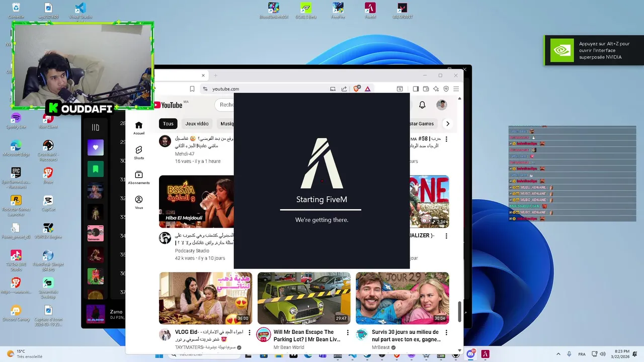This screenshot has width=644, height=362.
Task: Open the Brave VPN shield icon
Action: (446, 89)
